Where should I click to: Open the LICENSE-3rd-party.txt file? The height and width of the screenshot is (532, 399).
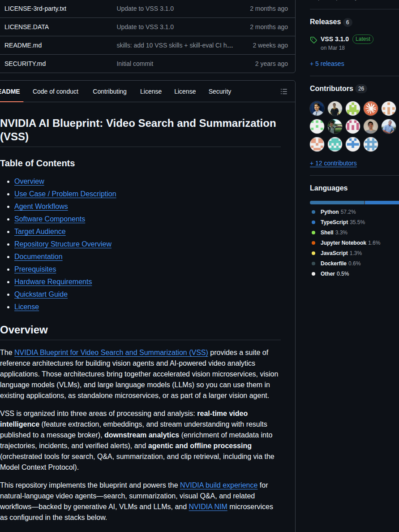point(35,9)
